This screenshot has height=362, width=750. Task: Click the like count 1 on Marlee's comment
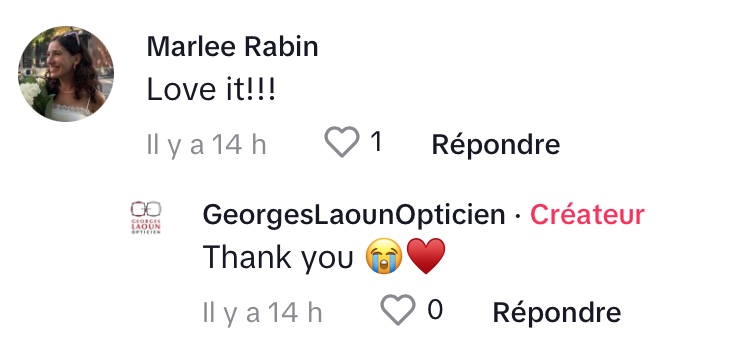pos(376,142)
